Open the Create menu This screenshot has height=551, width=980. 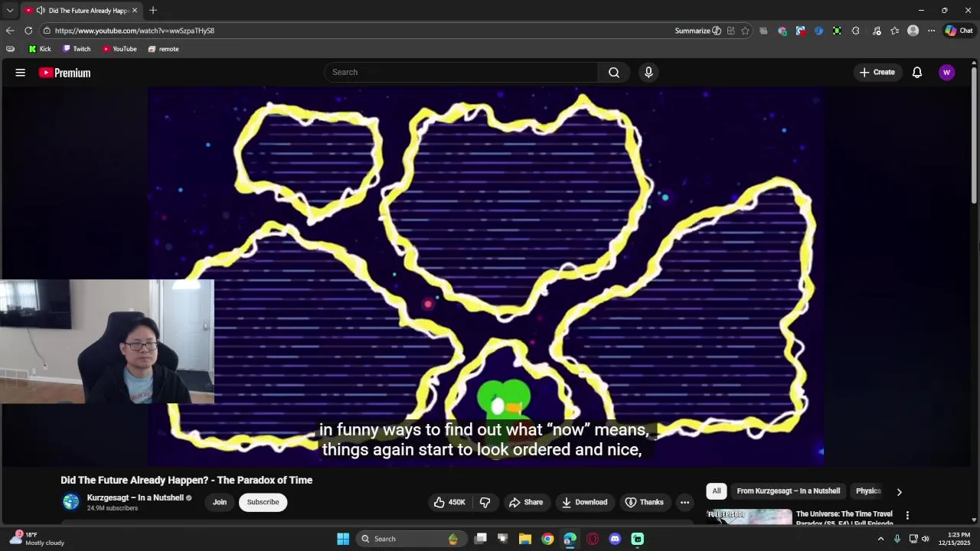(x=877, y=72)
